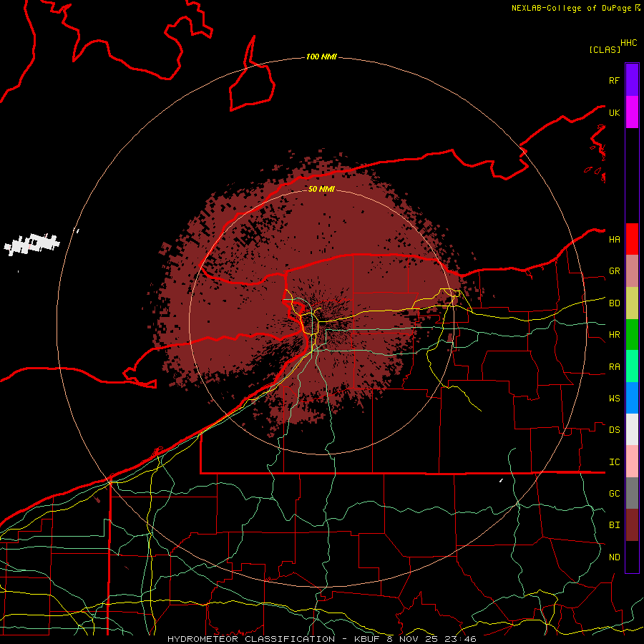The width and height of the screenshot is (644, 644).
Task: Click the RF legend label
Action: pos(614,80)
